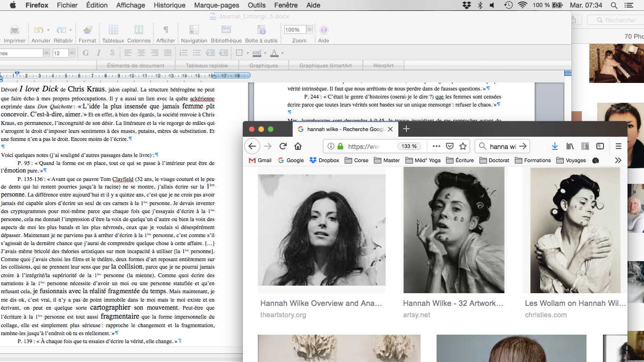Bookmark this page with the star icon
Screen dimensions: 644x362
tap(463, 146)
